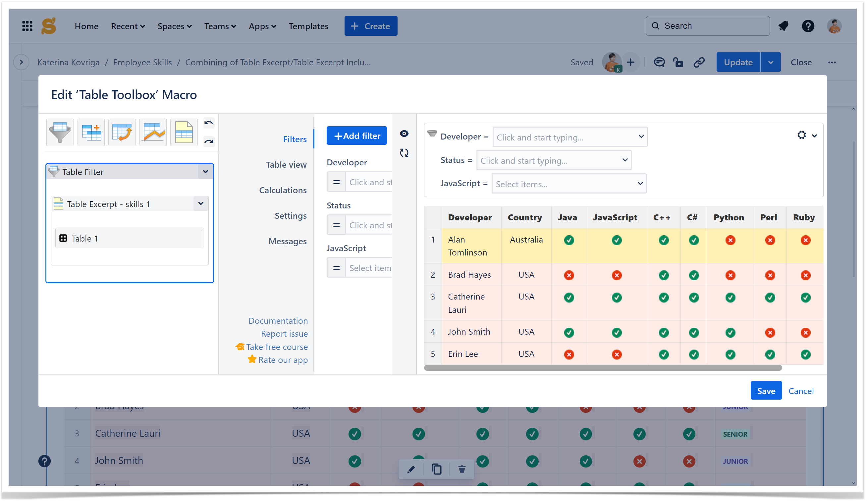Expand the Table Filter macro dropdown
Screen dimensions: 868x502
[205, 172]
